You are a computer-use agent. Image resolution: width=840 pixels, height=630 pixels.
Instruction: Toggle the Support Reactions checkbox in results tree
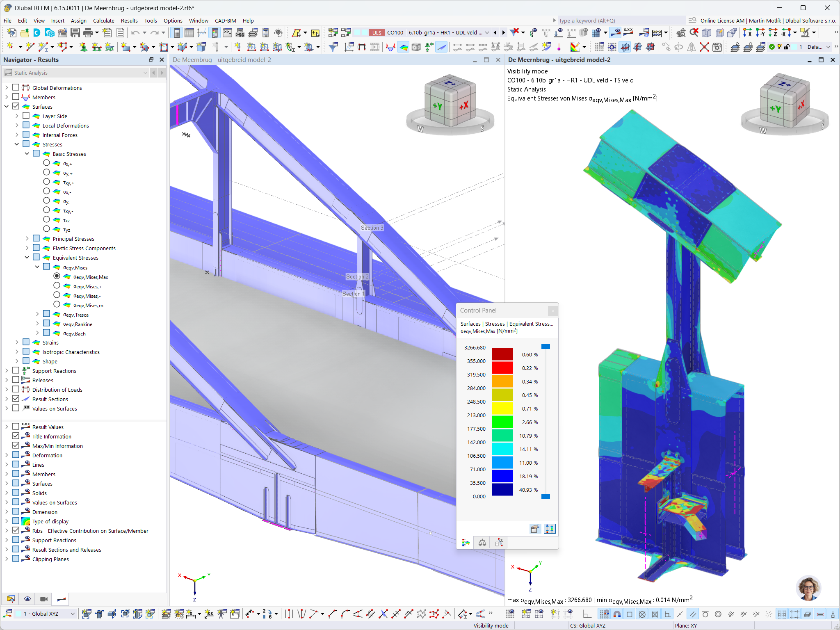(16, 371)
